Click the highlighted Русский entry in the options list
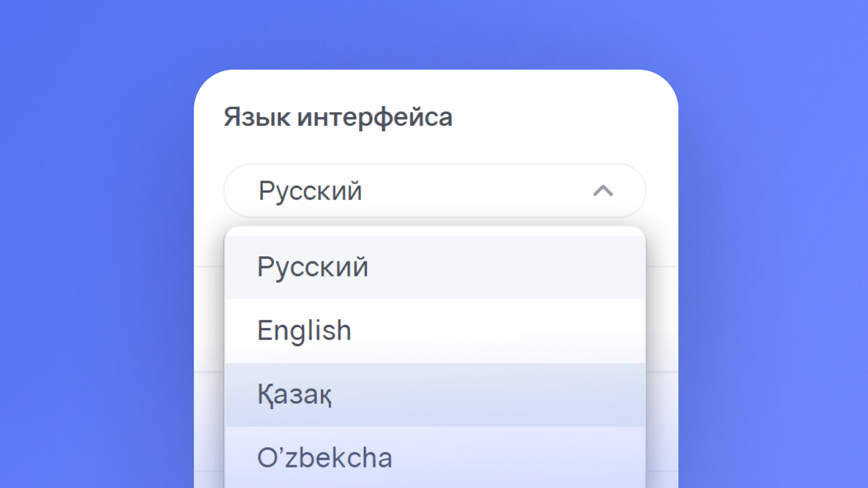The image size is (868, 488). 313,267
